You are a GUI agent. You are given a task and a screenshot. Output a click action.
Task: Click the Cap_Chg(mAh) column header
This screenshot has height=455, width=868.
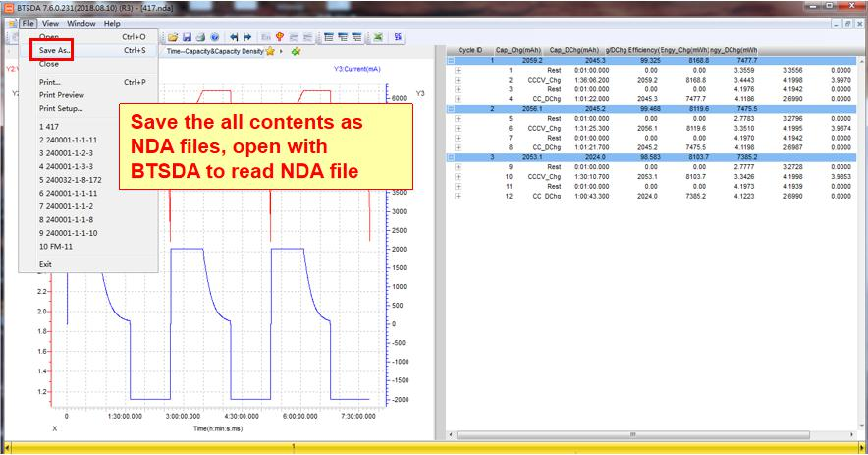point(518,50)
